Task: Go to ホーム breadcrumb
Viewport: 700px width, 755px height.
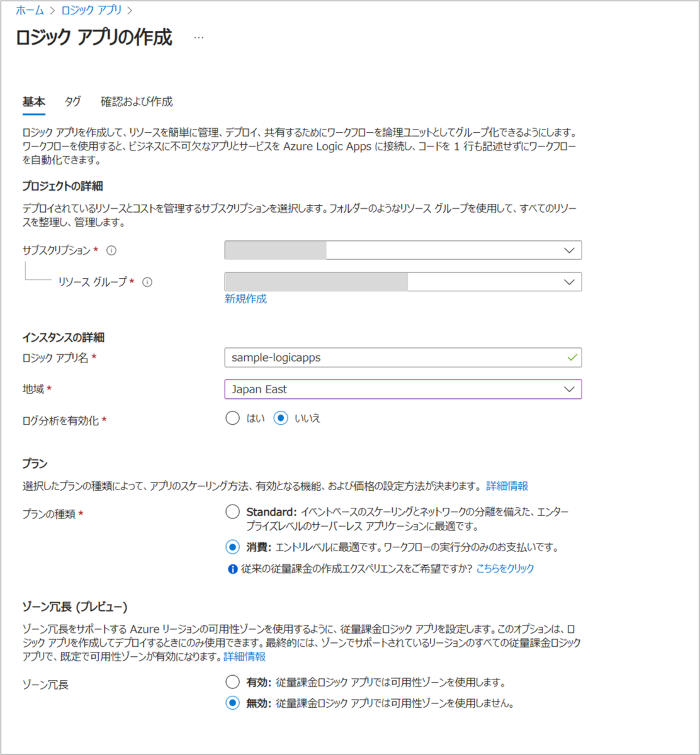Action: (x=30, y=11)
